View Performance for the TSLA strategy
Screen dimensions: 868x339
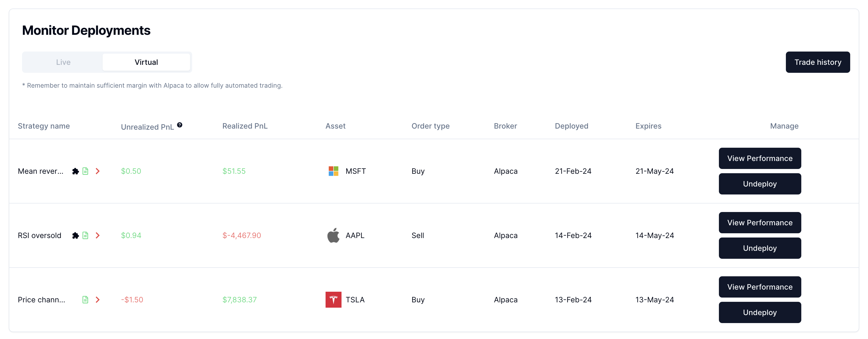tap(760, 287)
